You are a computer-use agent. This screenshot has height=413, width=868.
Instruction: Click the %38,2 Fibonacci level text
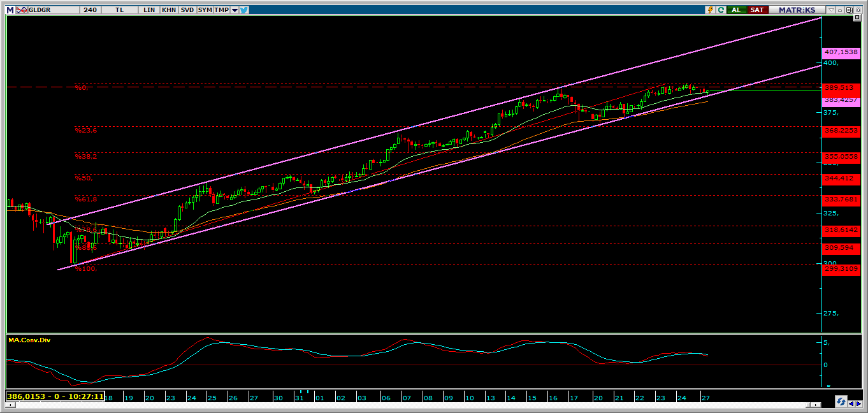(x=86, y=157)
